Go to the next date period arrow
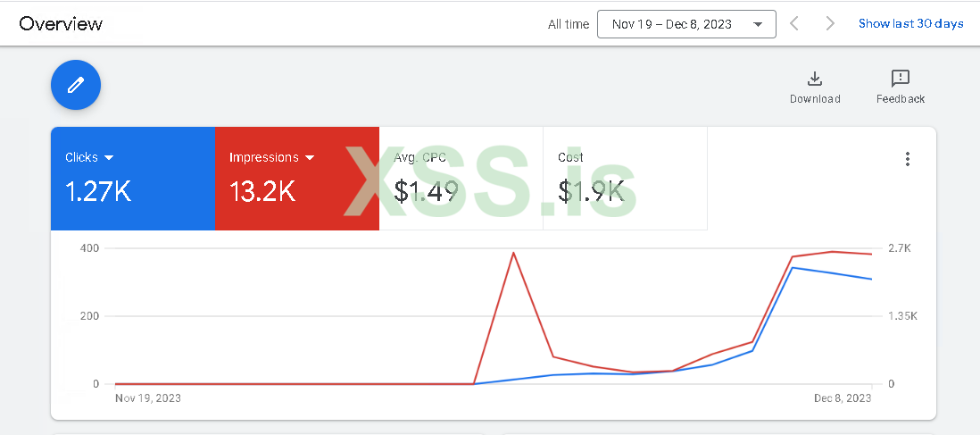The image size is (980, 435). pos(830,24)
